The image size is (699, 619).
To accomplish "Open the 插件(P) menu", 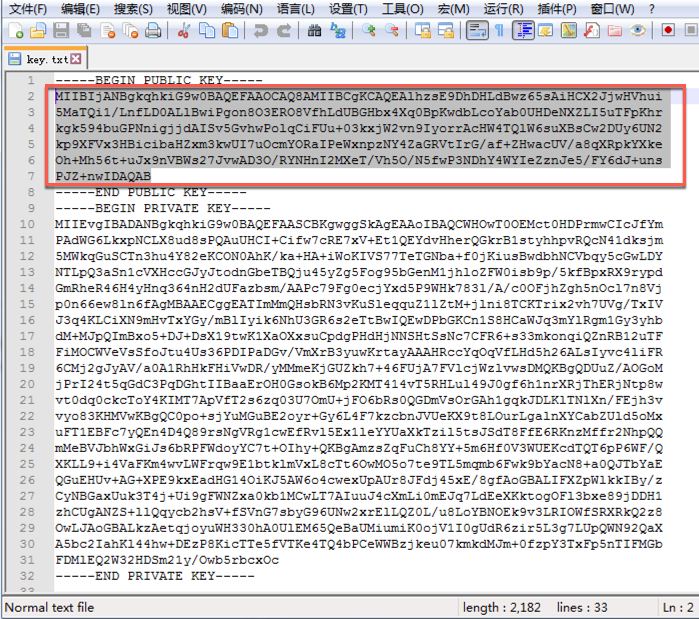I will click(x=557, y=8).
